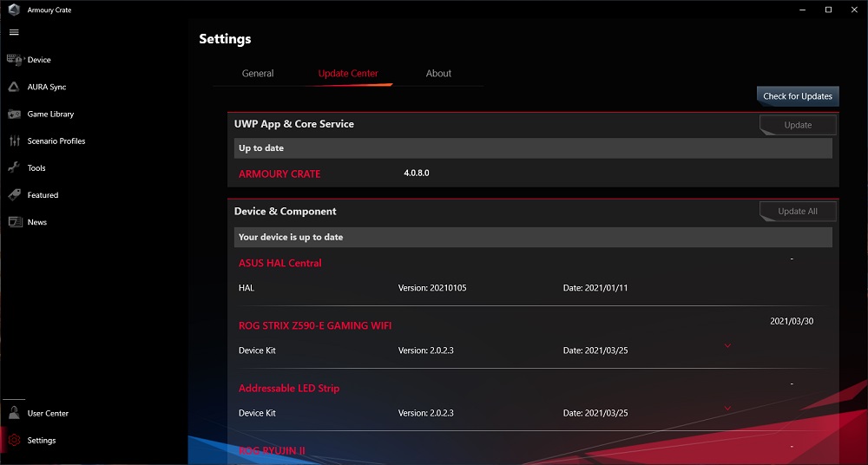Click the AURA Sync triangle icon

[15, 87]
